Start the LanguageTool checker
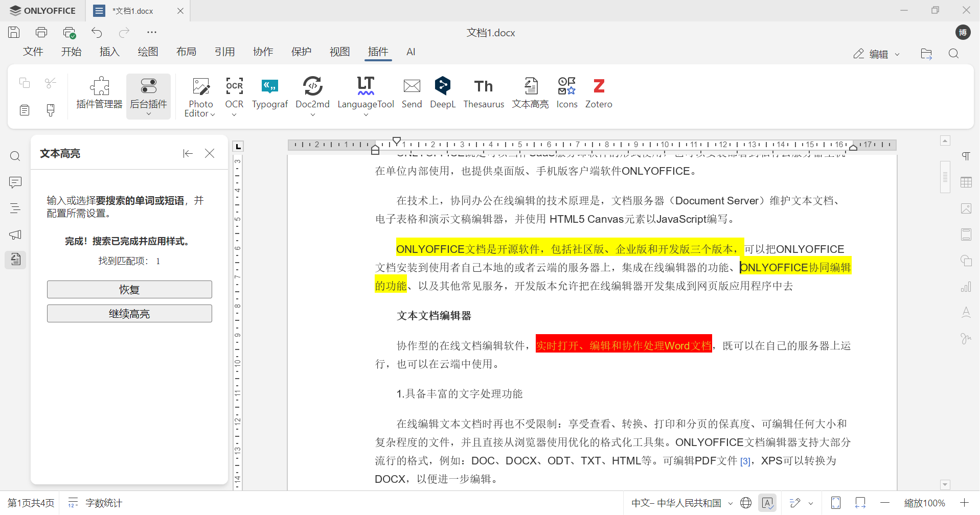 pos(366,92)
